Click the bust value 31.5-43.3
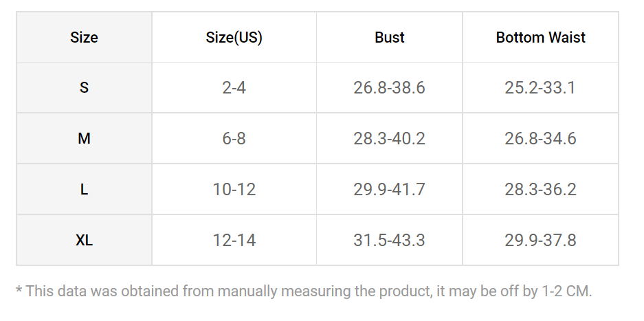The height and width of the screenshot is (321, 644). [390, 240]
